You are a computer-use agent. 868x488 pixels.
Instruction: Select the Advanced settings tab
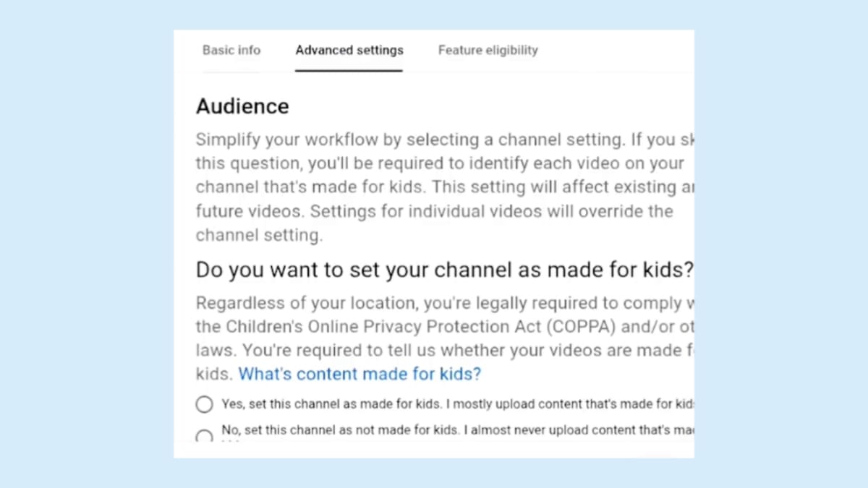tap(349, 50)
